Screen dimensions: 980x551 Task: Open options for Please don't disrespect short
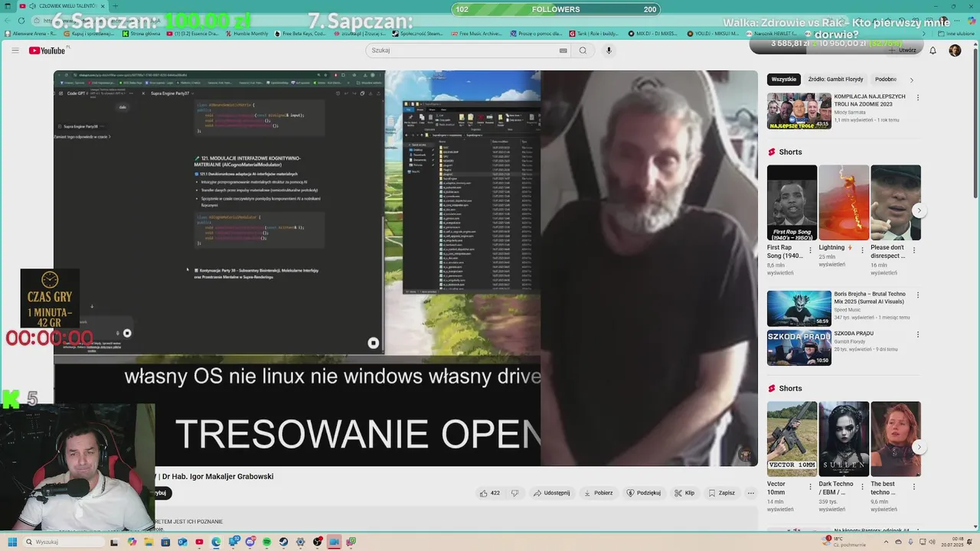pos(914,250)
